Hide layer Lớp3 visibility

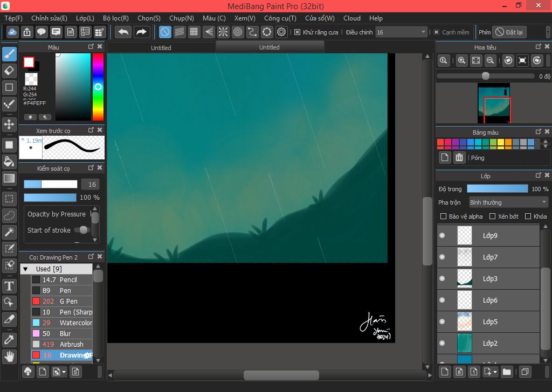tap(442, 278)
